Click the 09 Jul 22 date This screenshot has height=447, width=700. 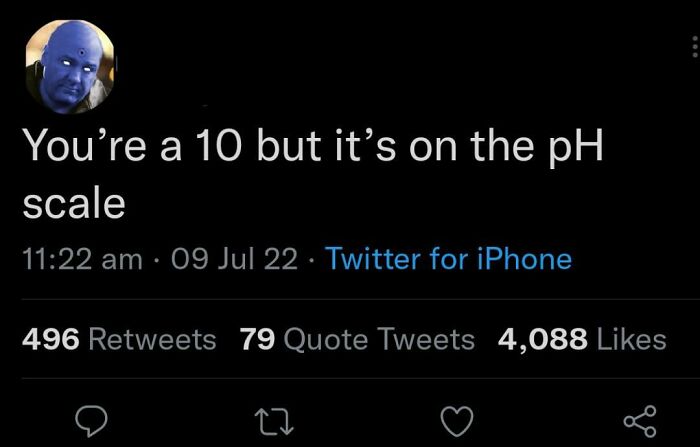pos(234,259)
